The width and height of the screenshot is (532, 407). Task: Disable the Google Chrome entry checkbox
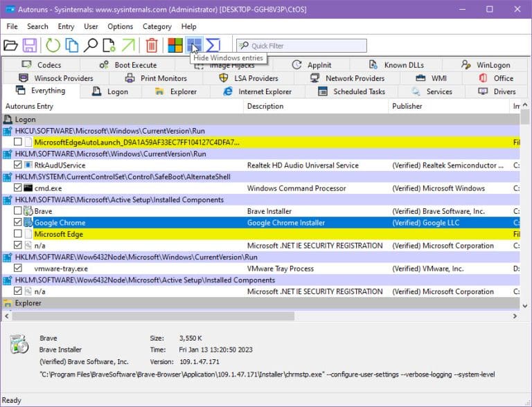(18, 222)
